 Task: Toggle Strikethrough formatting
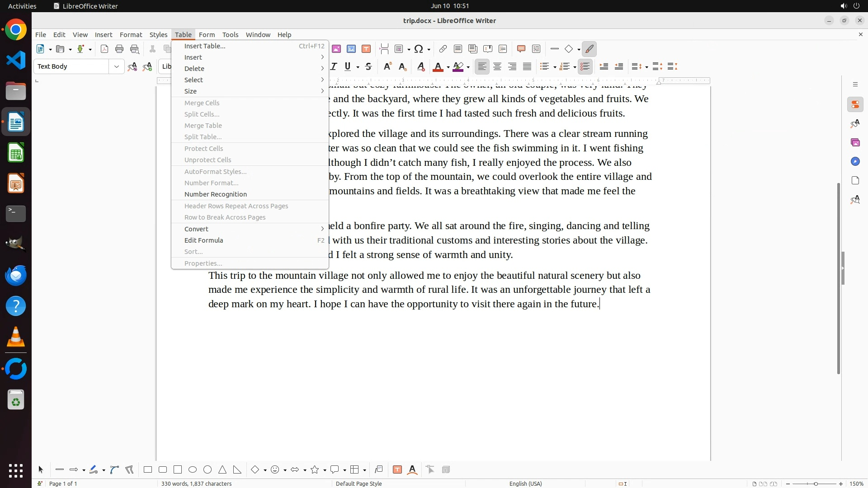point(368,66)
